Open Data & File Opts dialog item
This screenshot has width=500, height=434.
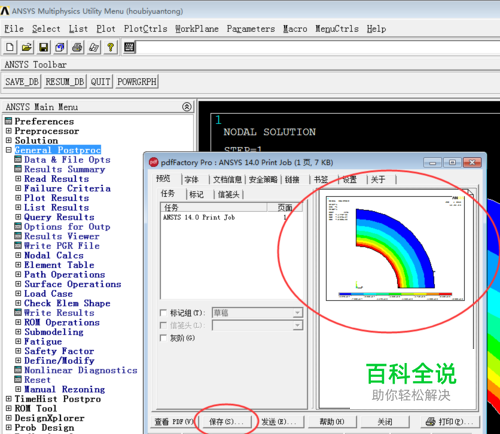(x=67, y=160)
